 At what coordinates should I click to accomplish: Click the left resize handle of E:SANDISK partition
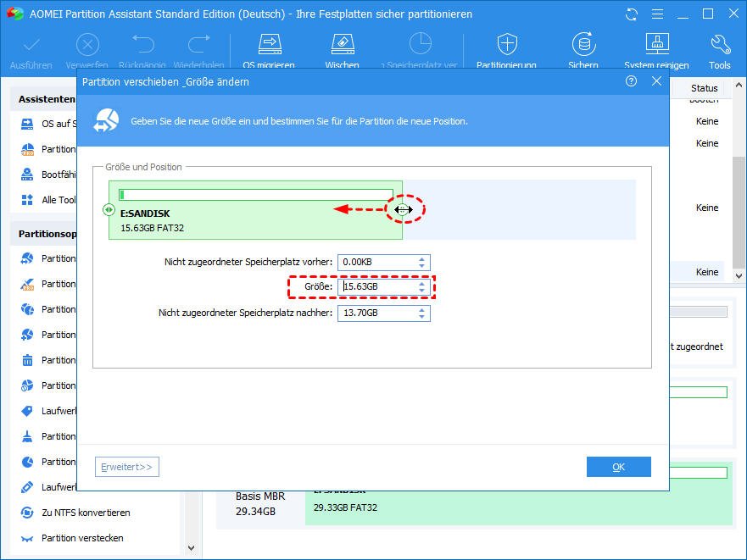tap(109, 209)
